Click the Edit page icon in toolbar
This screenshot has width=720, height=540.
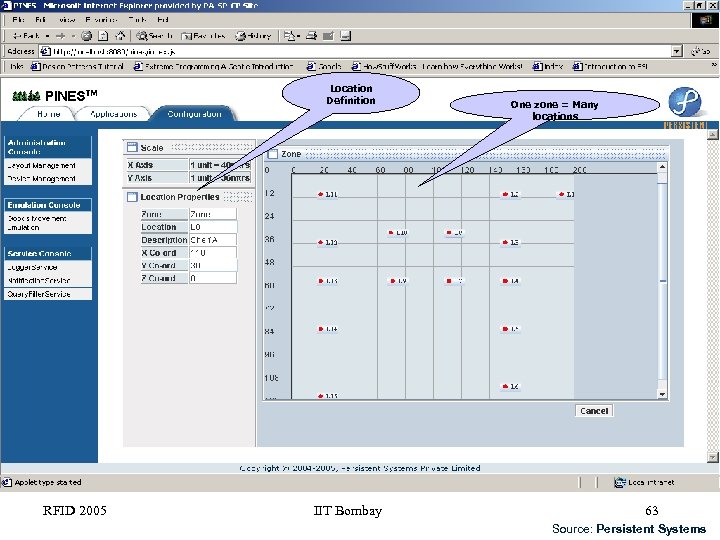click(x=328, y=36)
